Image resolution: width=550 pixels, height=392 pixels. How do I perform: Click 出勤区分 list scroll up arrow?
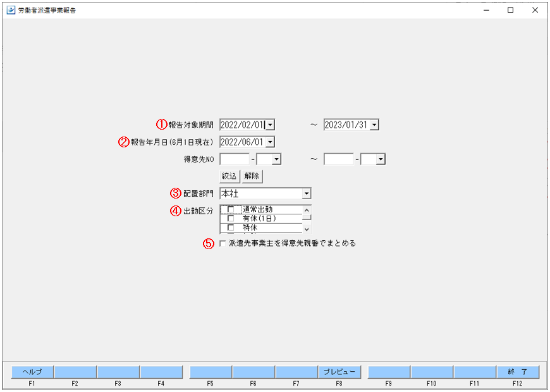click(307, 210)
